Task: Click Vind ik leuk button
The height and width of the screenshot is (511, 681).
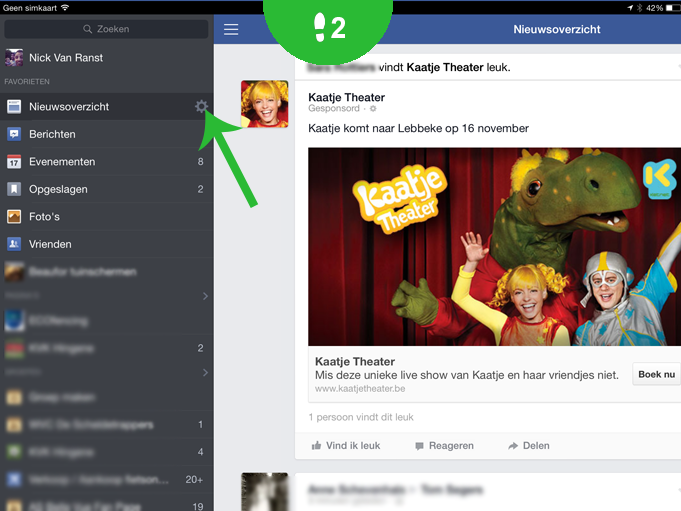Action: pos(346,445)
